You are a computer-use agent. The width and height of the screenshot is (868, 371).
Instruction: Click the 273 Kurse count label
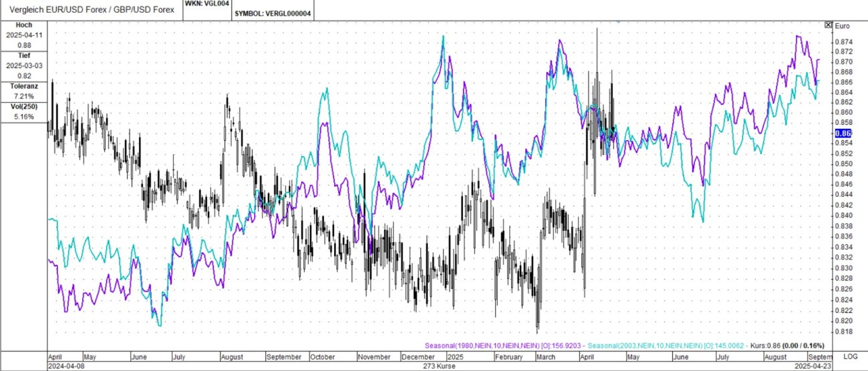point(442,366)
